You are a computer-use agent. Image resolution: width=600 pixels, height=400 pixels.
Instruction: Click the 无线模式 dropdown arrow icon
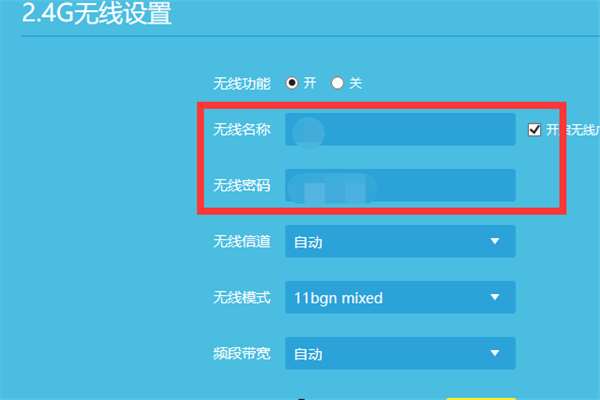click(x=494, y=297)
